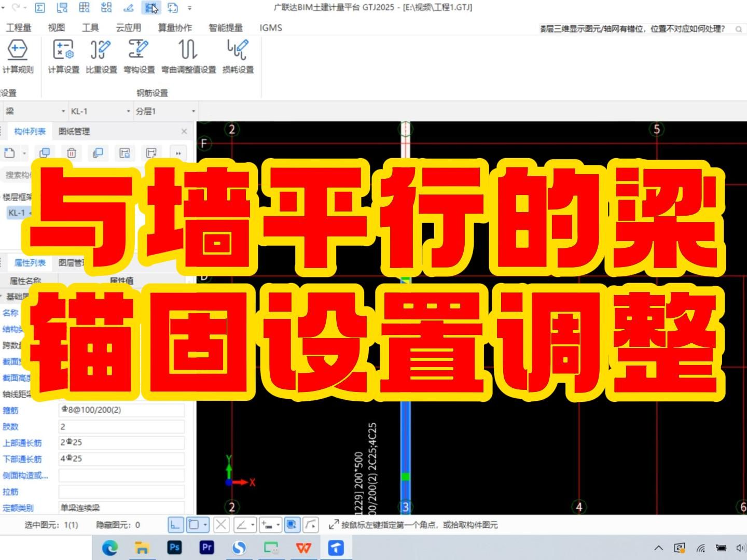Toggle orthogonal drawing mode in the status bar
The height and width of the screenshot is (560, 747).
176,525
